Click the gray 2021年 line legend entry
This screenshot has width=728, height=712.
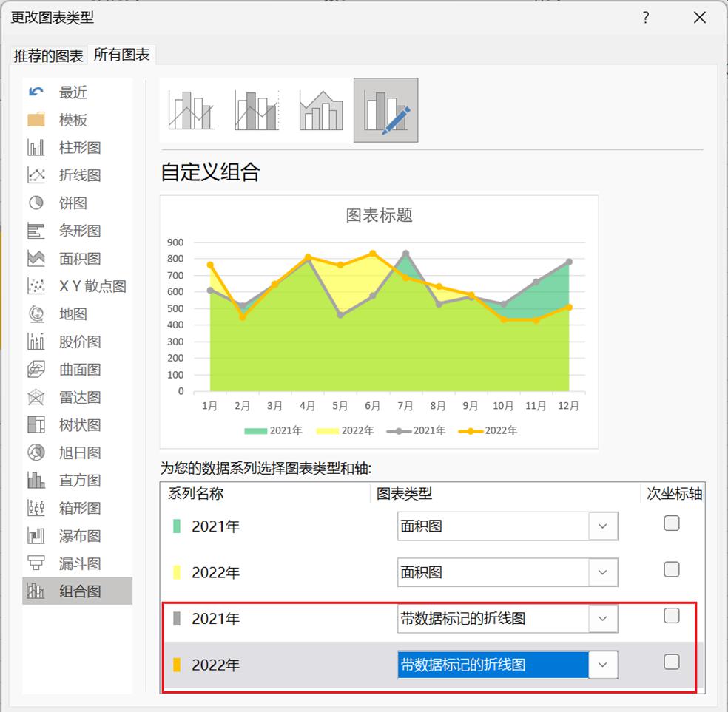tap(416, 430)
